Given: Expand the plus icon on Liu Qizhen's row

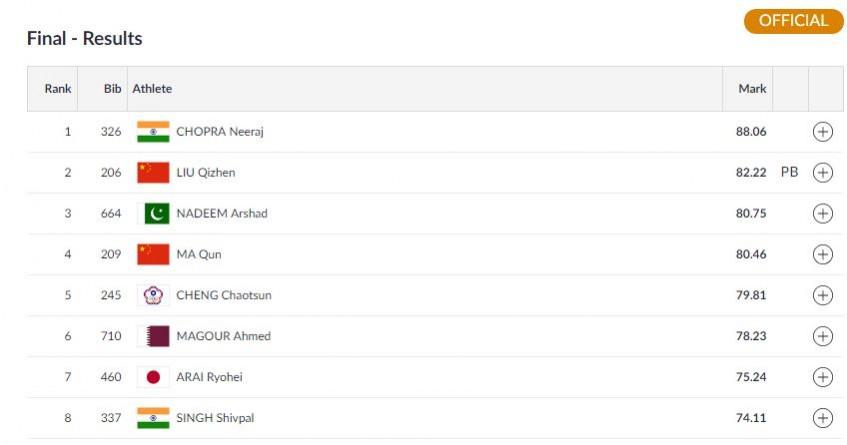Looking at the screenshot, I should point(823,172).
